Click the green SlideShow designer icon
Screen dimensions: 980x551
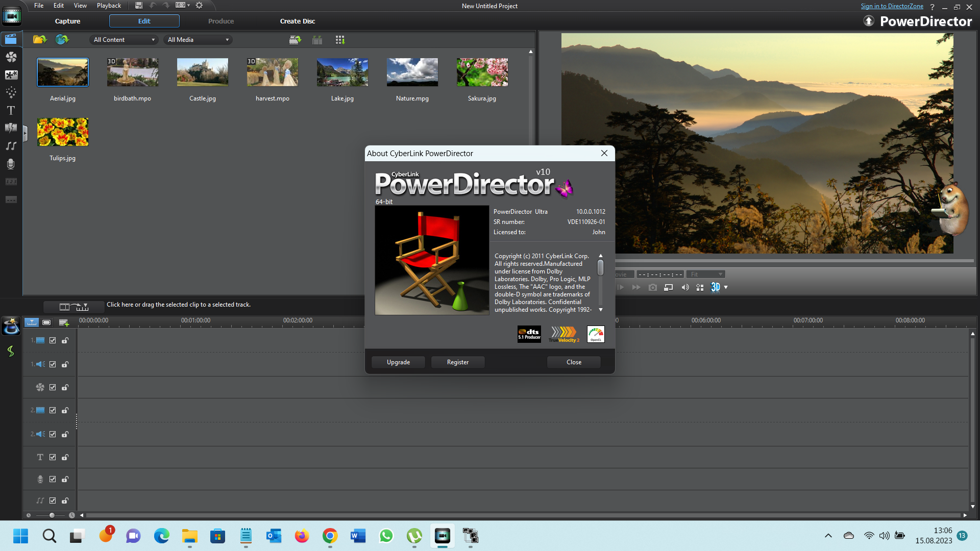11,351
